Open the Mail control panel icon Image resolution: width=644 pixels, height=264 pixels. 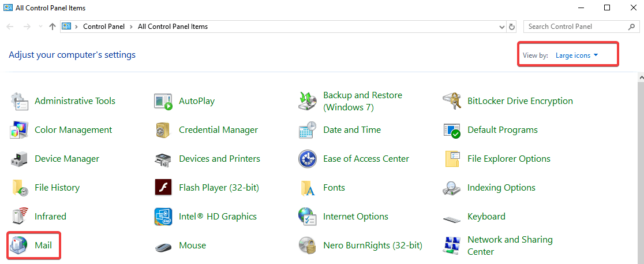pyautogui.click(x=19, y=246)
